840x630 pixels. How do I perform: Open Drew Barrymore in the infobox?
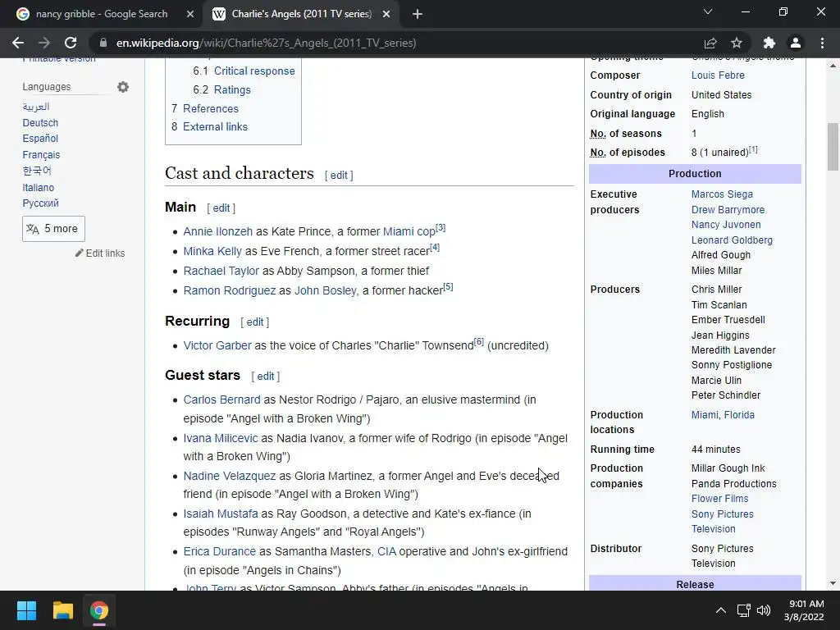[728, 209]
